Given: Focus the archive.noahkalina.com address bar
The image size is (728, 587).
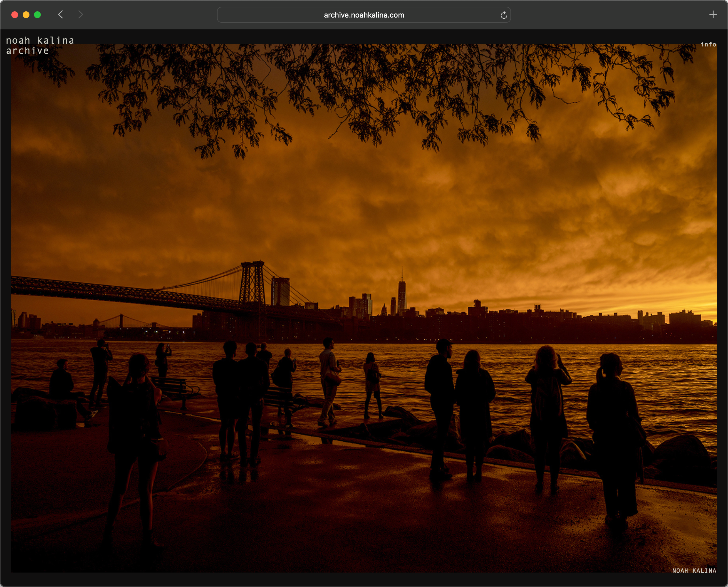Looking at the screenshot, I should 363,15.
